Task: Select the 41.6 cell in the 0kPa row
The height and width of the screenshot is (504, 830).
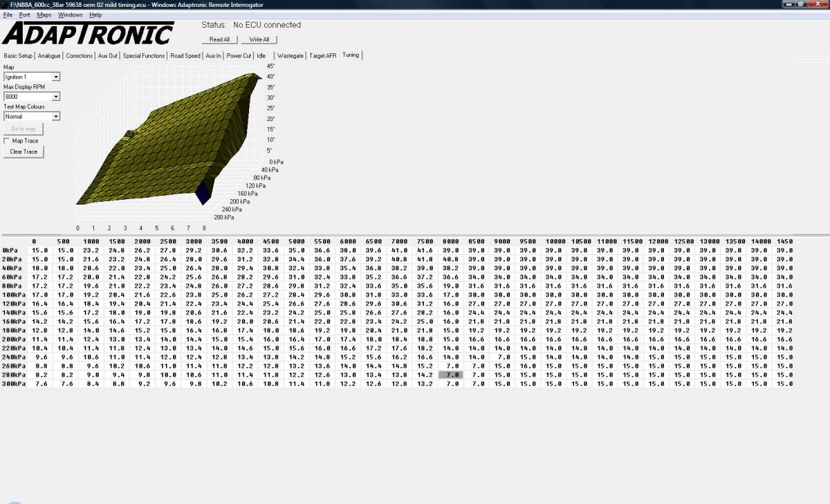Action: 426,250
